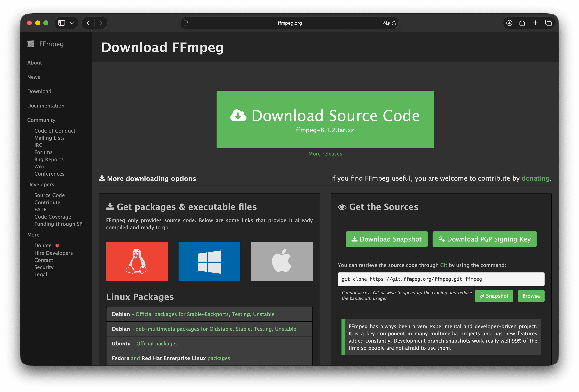Image resolution: width=579 pixels, height=392 pixels.
Task: Click the FFmpeg logo icon in sidebar
Action: pos(31,44)
